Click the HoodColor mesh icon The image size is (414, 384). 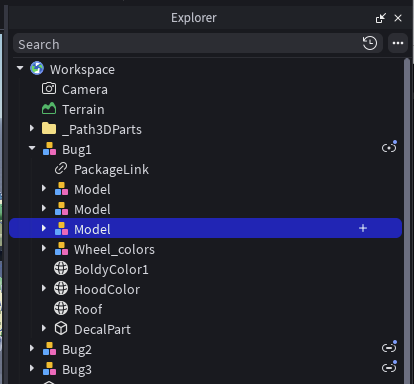(61, 289)
